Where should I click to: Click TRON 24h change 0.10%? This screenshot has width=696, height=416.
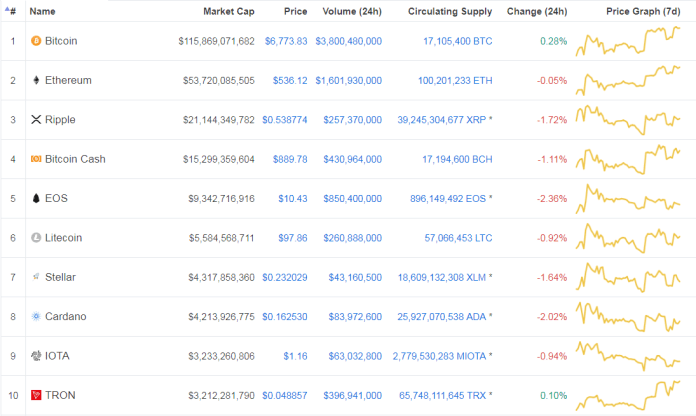pyautogui.click(x=554, y=396)
